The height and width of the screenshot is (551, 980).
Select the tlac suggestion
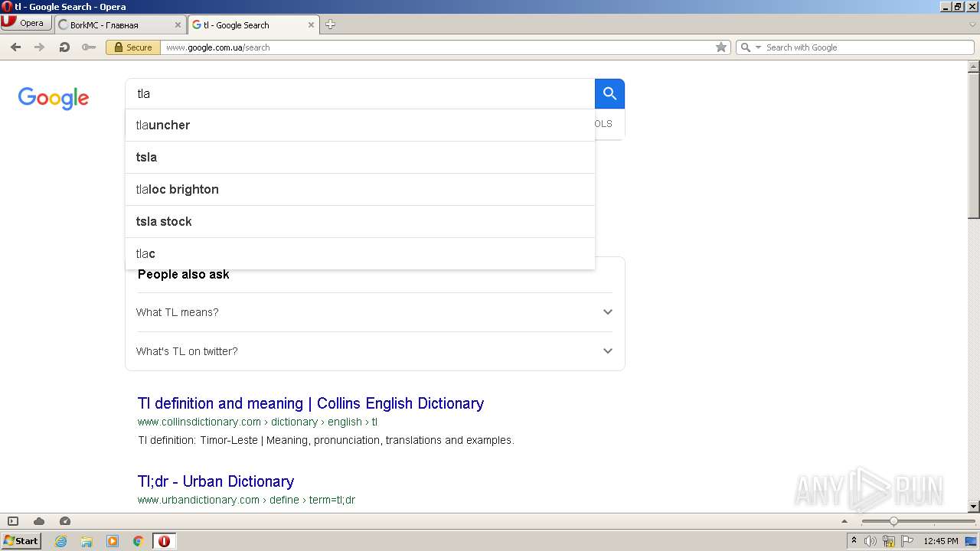(360, 253)
